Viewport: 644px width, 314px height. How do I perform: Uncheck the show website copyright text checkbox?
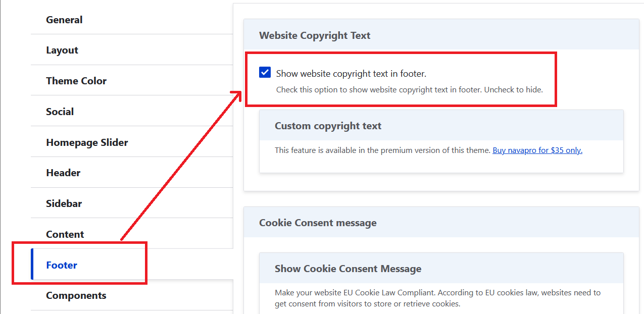(265, 73)
